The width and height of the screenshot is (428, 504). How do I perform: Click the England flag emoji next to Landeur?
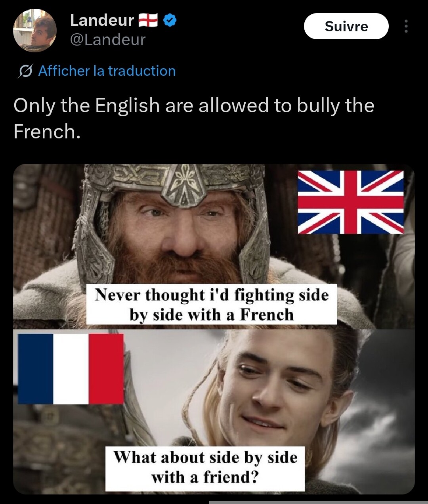tap(148, 20)
